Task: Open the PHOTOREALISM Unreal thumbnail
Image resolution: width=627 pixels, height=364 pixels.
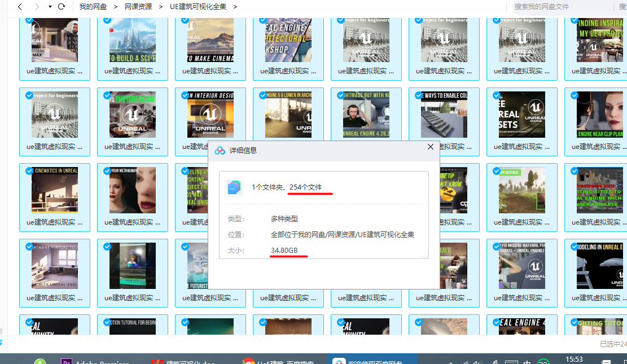Action: pos(133,115)
